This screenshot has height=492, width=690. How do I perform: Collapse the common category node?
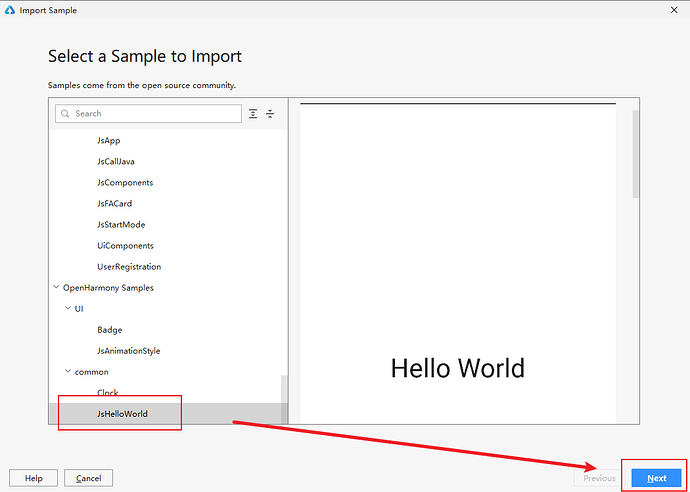click(x=68, y=371)
